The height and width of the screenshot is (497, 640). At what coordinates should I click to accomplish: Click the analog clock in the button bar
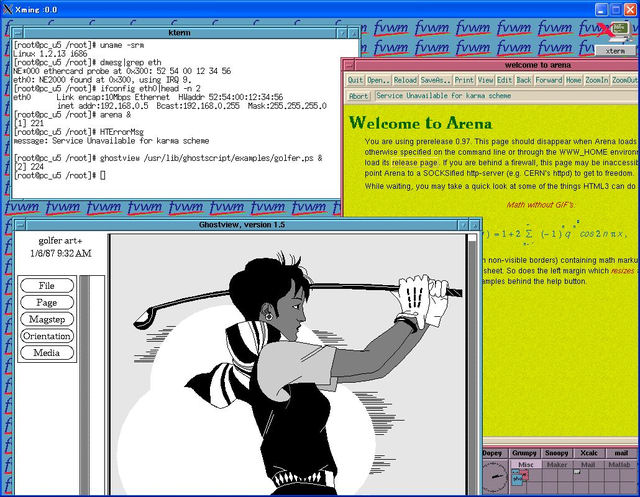point(495,477)
